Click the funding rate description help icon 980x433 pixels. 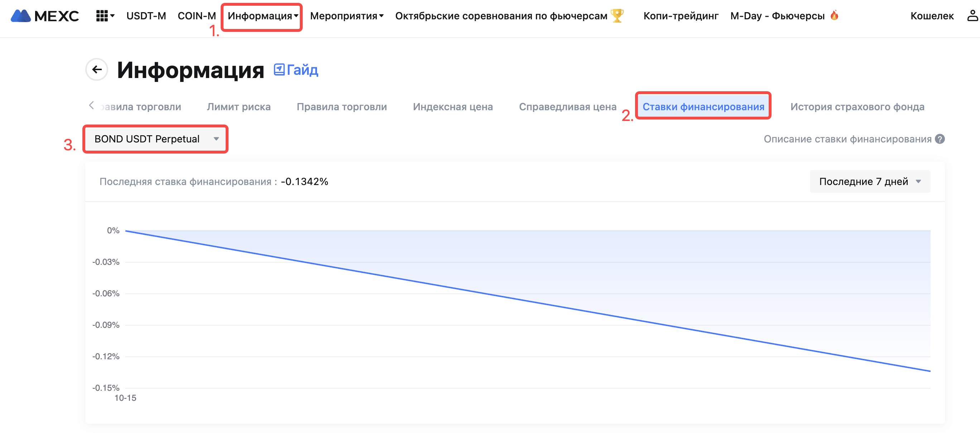click(x=939, y=139)
